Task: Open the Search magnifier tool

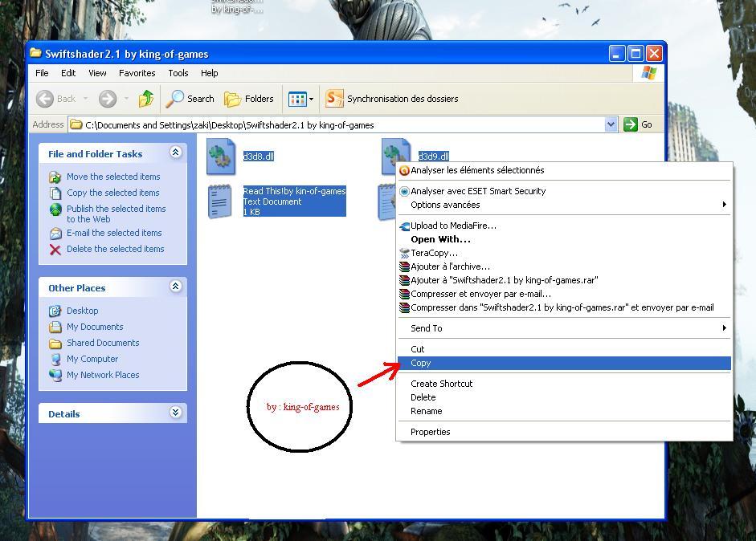Action: tap(190, 99)
